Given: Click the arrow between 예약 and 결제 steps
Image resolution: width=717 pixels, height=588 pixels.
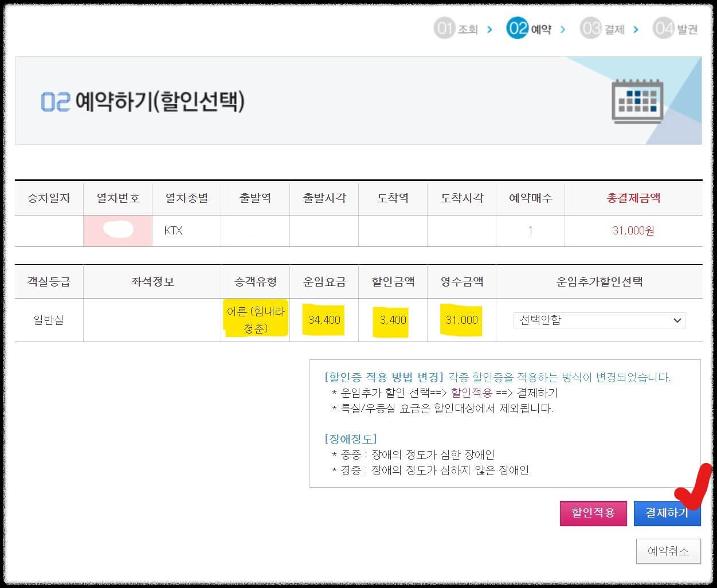Looking at the screenshot, I should click(563, 28).
